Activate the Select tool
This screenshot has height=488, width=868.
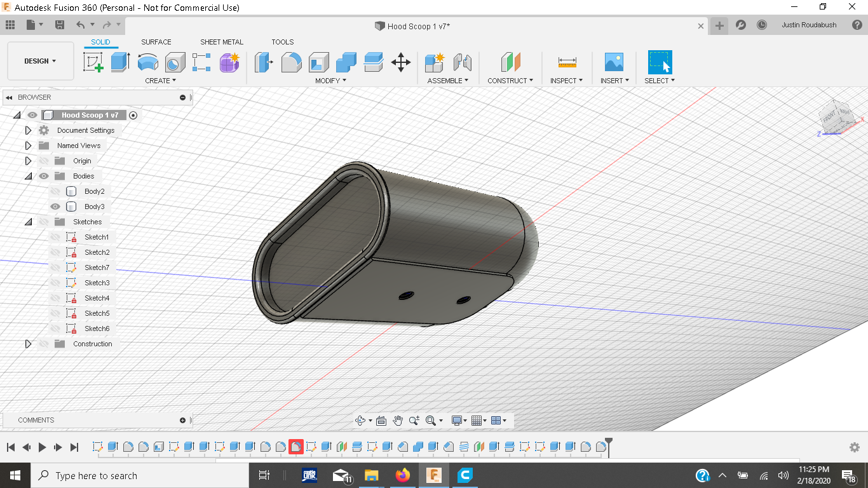660,62
